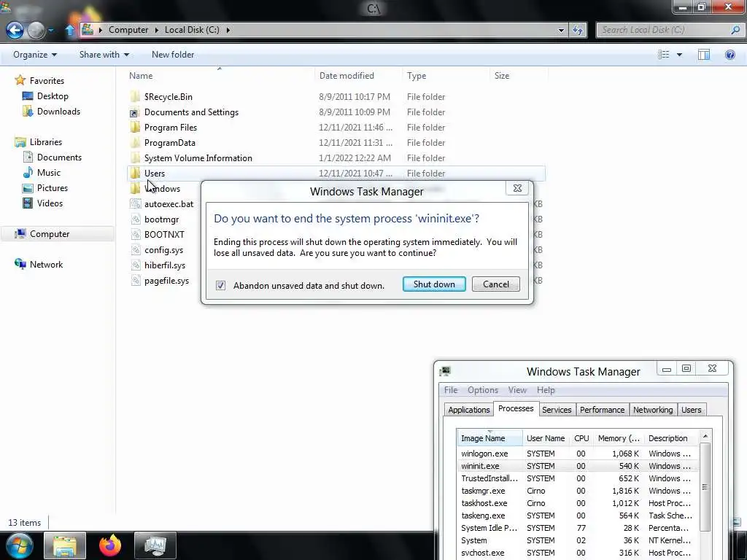Viewport: 747px width, 560px height.
Task: Click the Windows Start orb
Action: click(x=19, y=545)
